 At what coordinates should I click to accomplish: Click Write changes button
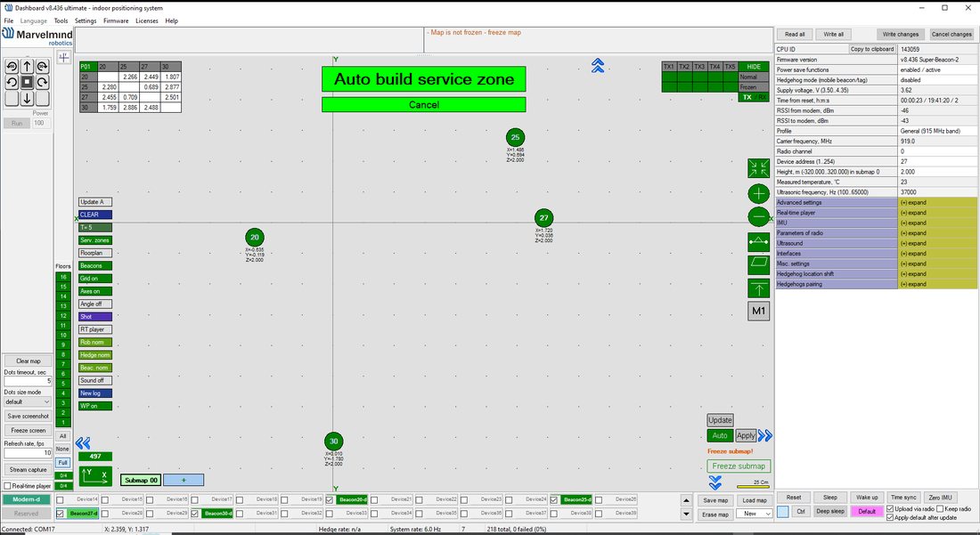901,35
